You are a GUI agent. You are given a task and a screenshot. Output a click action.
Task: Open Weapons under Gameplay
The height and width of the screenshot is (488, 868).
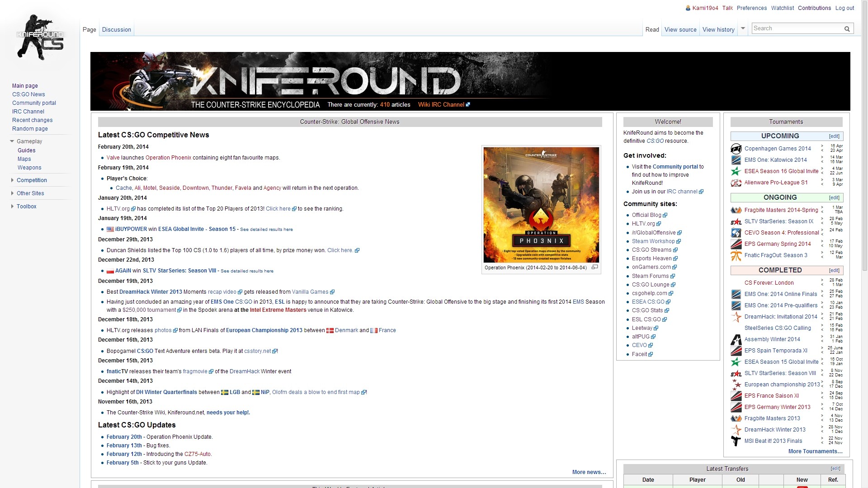pos(29,168)
